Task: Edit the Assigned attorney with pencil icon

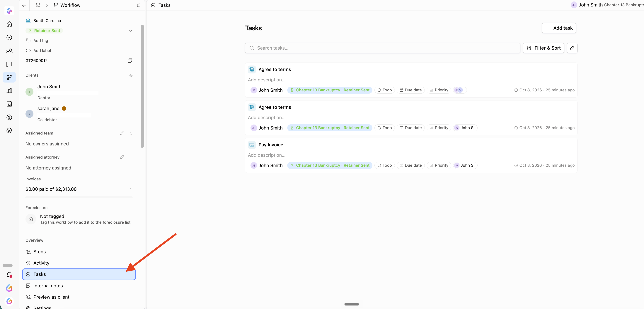Action: pyautogui.click(x=122, y=157)
